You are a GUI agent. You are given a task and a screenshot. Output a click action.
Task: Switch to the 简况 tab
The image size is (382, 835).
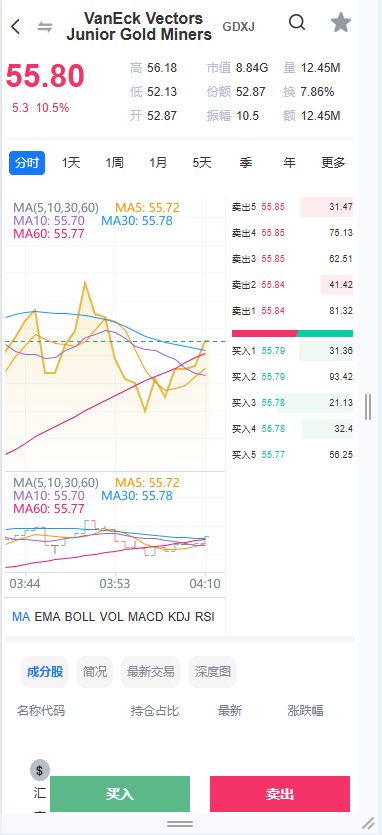pyautogui.click(x=95, y=672)
